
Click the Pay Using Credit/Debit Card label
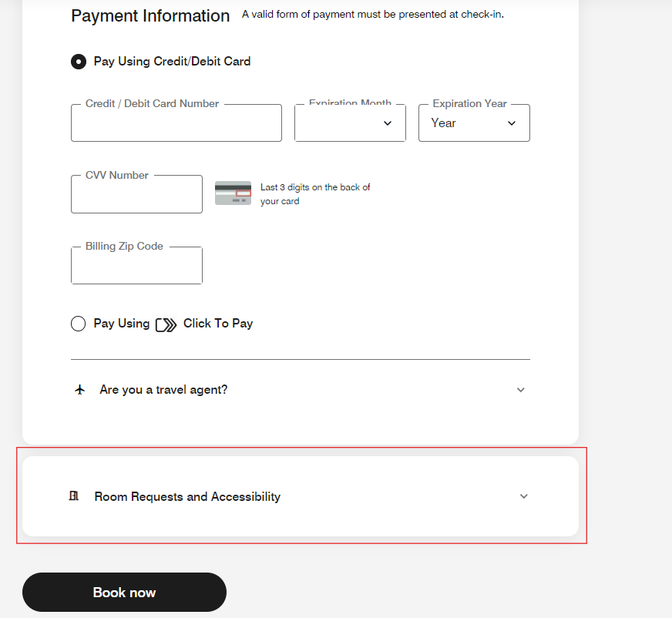(172, 62)
